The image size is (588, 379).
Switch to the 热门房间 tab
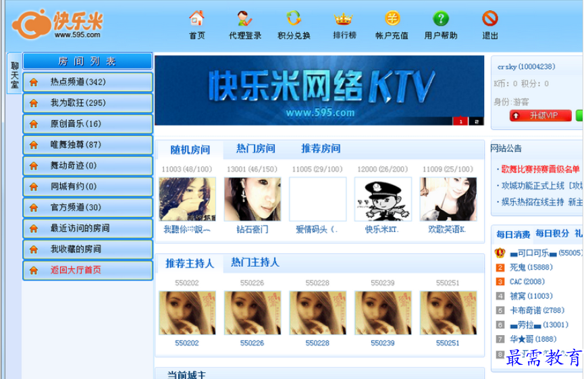256,149
